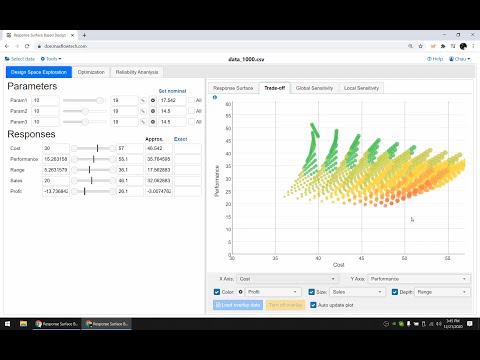Click the info icon above the plot
This screenshot has width=480, height=360.
point(215,97)
